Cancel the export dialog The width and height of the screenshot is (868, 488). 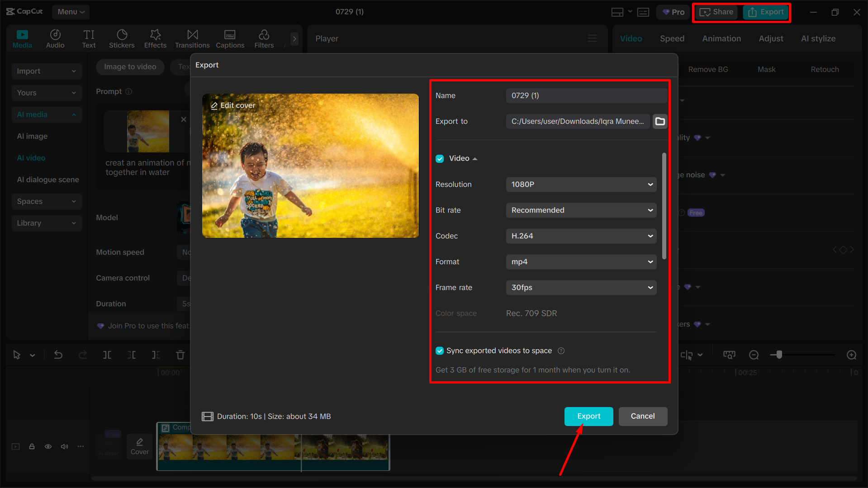pos(643,416)
